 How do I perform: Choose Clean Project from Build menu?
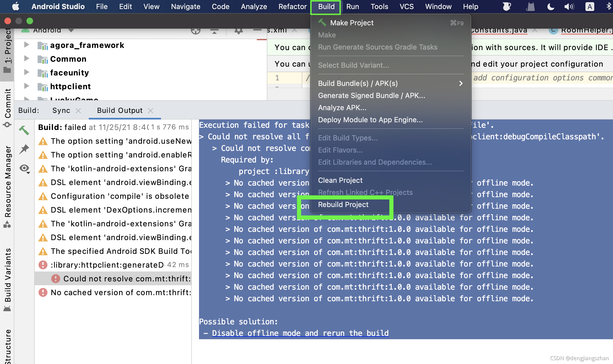pyautogui.click(x=340, y=180)
